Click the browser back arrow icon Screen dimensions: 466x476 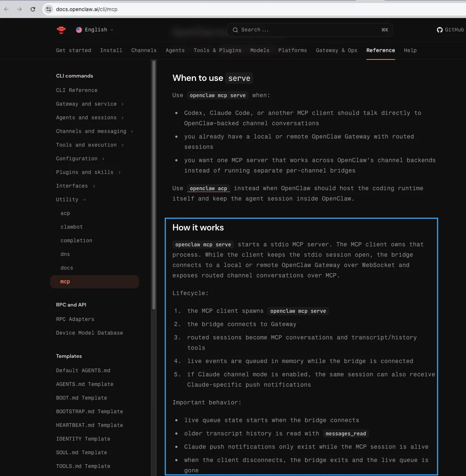pos(6,9)
